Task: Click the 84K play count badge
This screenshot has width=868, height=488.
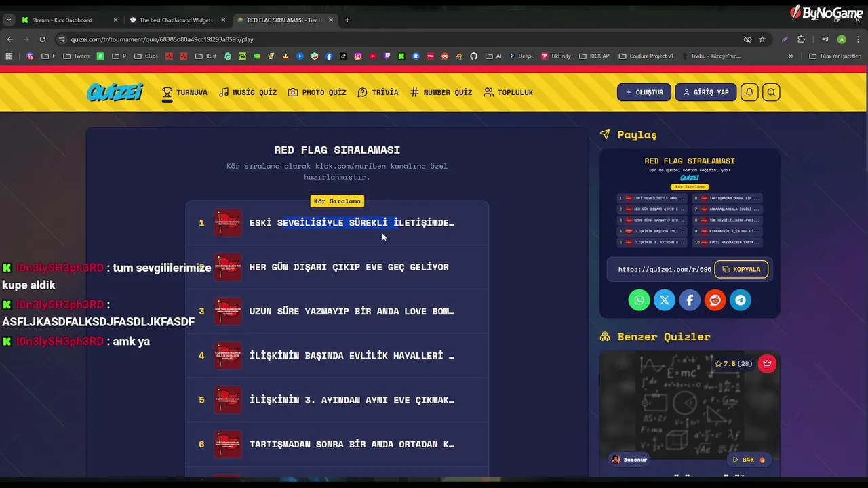Action: [x=749, y=460]
